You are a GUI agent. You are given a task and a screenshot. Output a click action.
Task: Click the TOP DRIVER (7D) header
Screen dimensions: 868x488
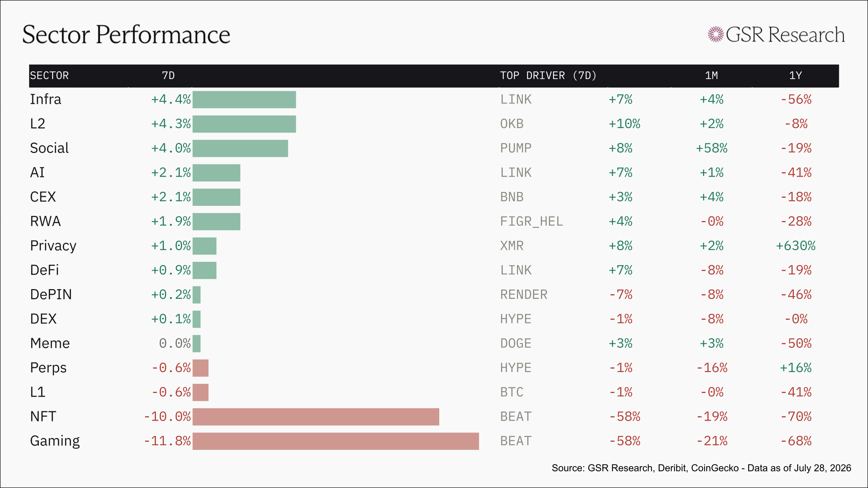pyautogui.click(x=548, y=76)
